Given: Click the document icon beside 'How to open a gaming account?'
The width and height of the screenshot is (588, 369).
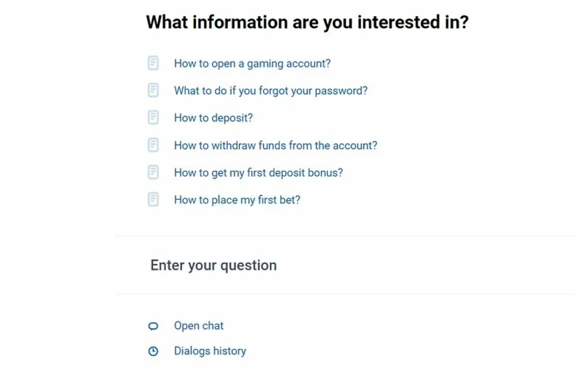Looking at the screenshot, I should point(153,64).
